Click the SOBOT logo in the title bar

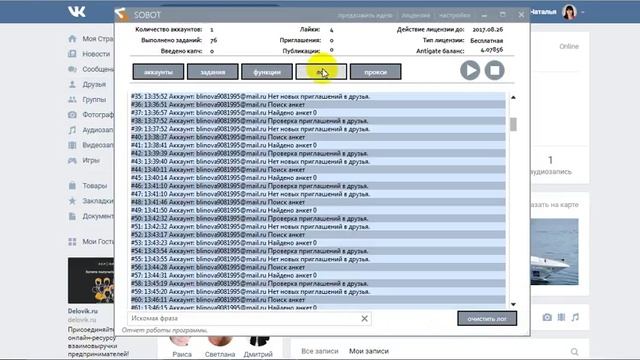click(121, 15)
